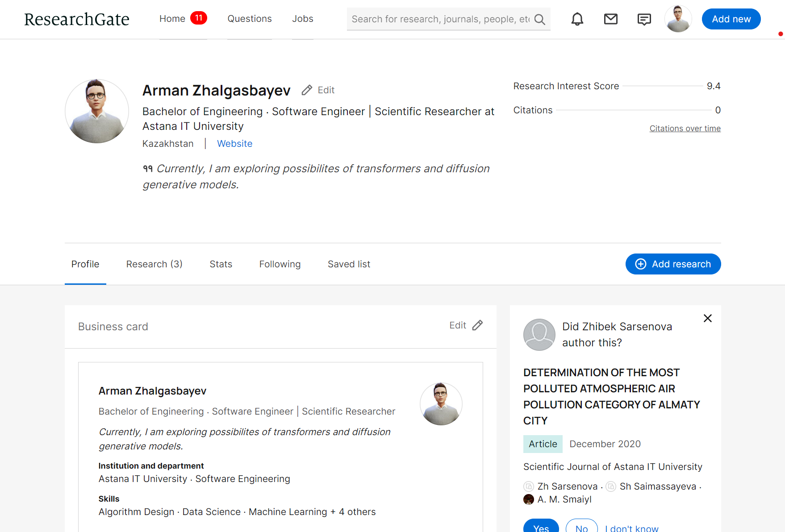
Task: Click the Data Science skill
Action: [x=211, y=512]
